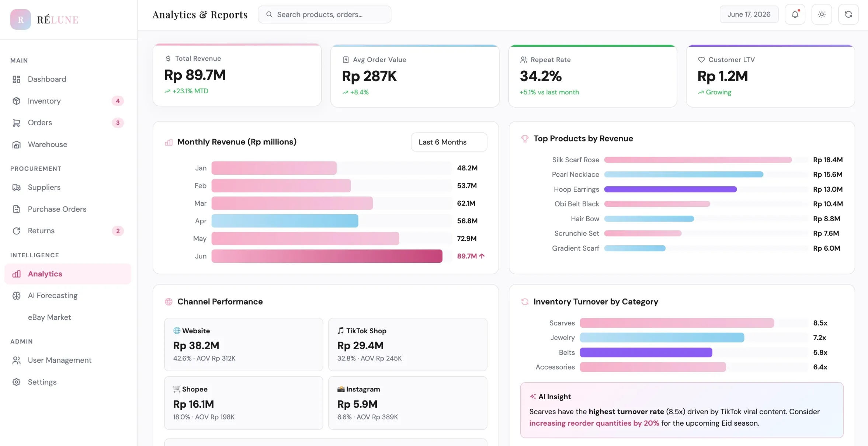Open notifications bell icon
Image resolution: width=868 pixels, height=446 pixels.
[x=795, y=14]
